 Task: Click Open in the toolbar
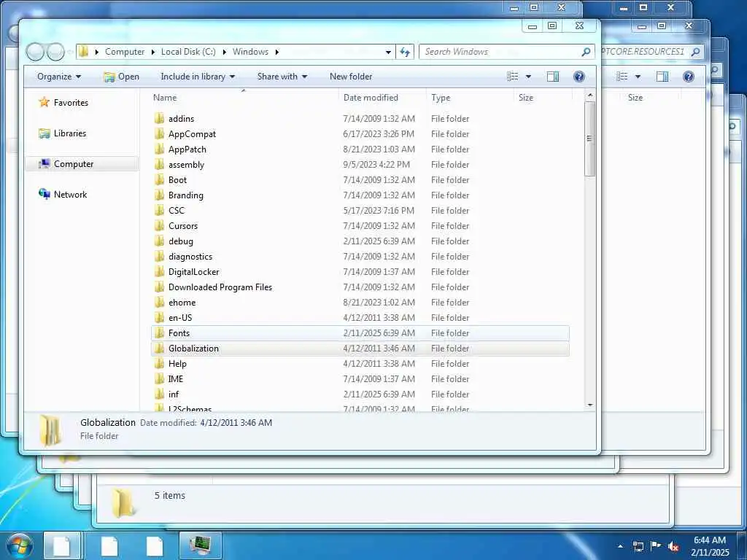pos(122,76)
